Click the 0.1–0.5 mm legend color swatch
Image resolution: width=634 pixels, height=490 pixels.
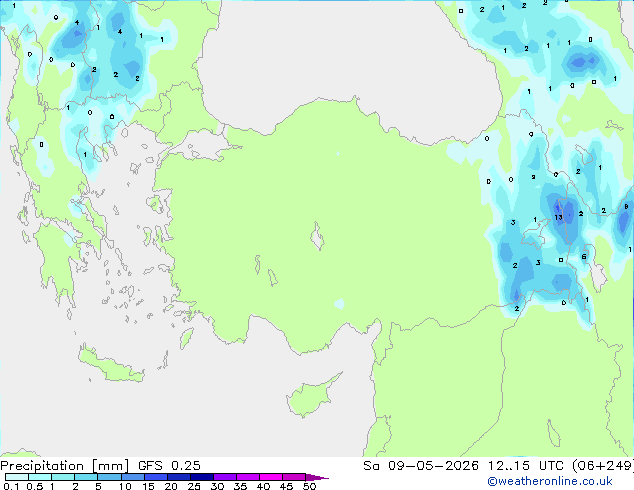pyautogui.click(x=17, y=477)
